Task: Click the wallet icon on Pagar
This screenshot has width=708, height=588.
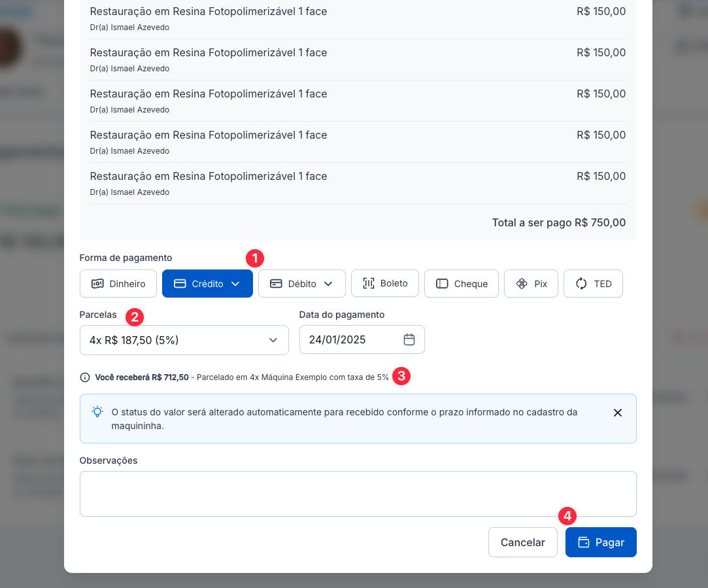Action: (x=584, y=542)
